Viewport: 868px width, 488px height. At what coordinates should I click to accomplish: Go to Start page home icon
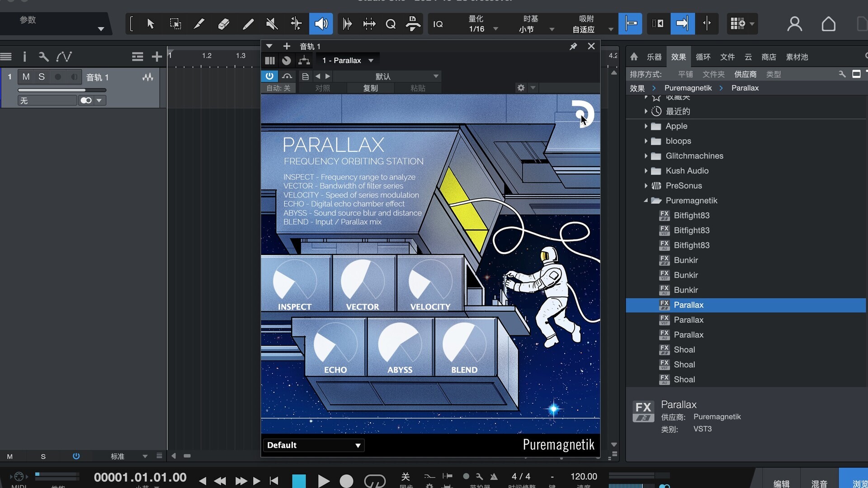pyautogui.click(x=828, y=24)
